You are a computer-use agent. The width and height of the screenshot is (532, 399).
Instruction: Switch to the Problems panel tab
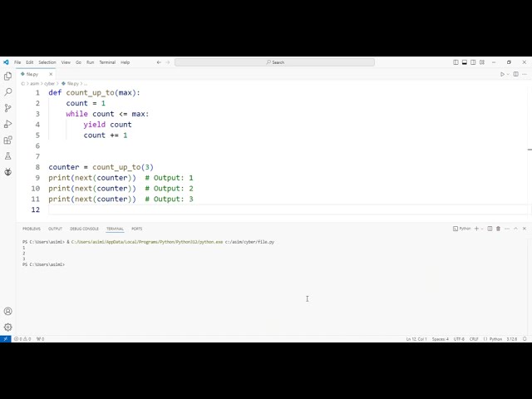click(32, 229)
